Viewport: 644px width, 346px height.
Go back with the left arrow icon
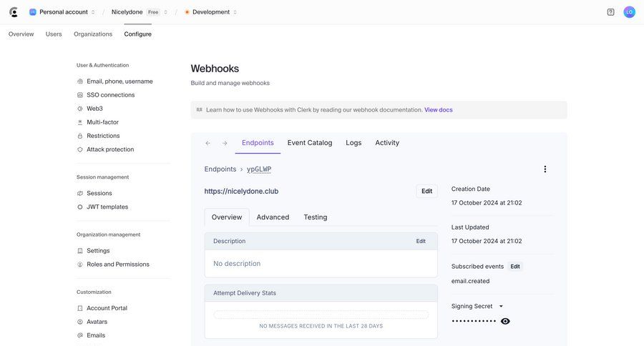tap(208, 143)
